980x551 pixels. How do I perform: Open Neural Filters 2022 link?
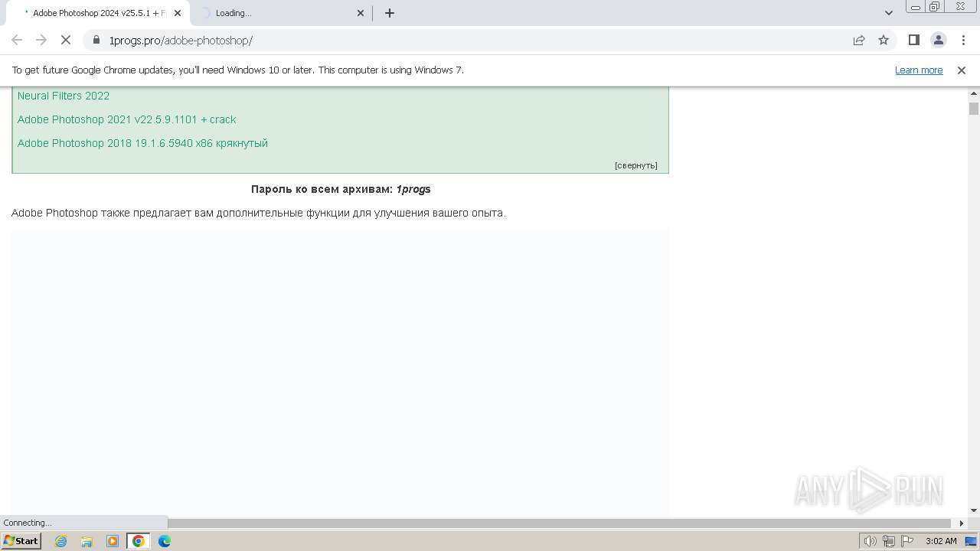click(64, 96)
